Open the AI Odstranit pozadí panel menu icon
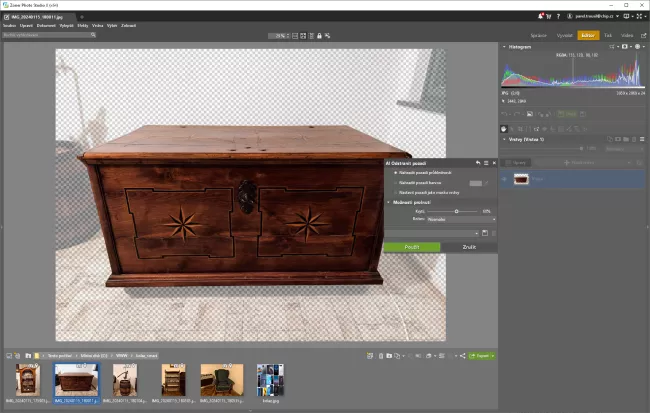Image resolution: width=650 pixels, height=413 pixels. tap(485, 162)
